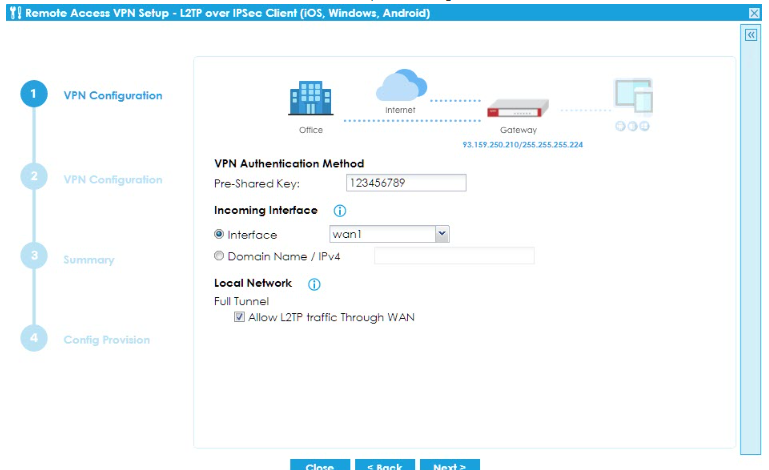Viewport: 769px width, 470px height.
Task: Open Local Network info icon
Action: 314,285
